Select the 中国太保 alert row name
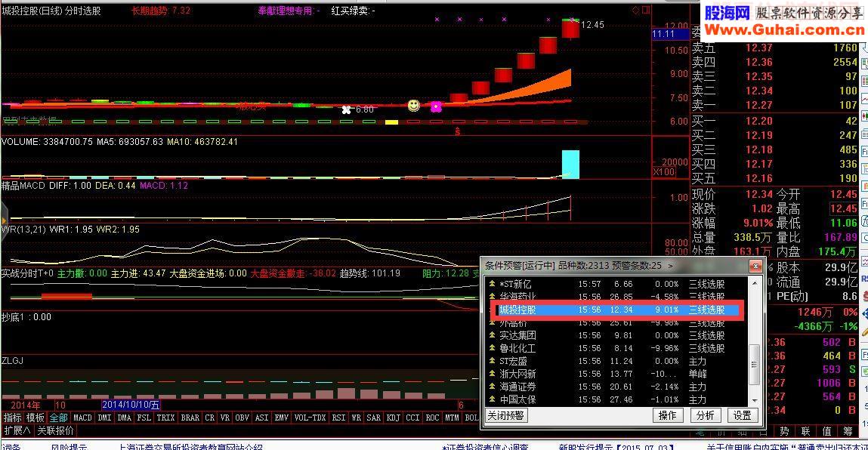Image resolution: width=868 pixels, height=450 pixels. click(x=517, y=399)
